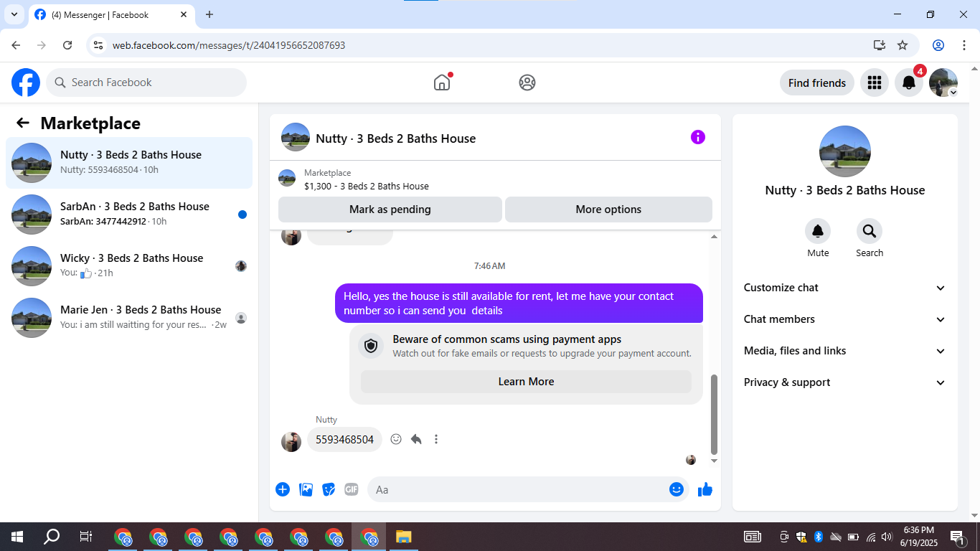This screenshot has height=551, width=980.
Task: Expand Media, files and links section
Action: [x=845, y=351]
